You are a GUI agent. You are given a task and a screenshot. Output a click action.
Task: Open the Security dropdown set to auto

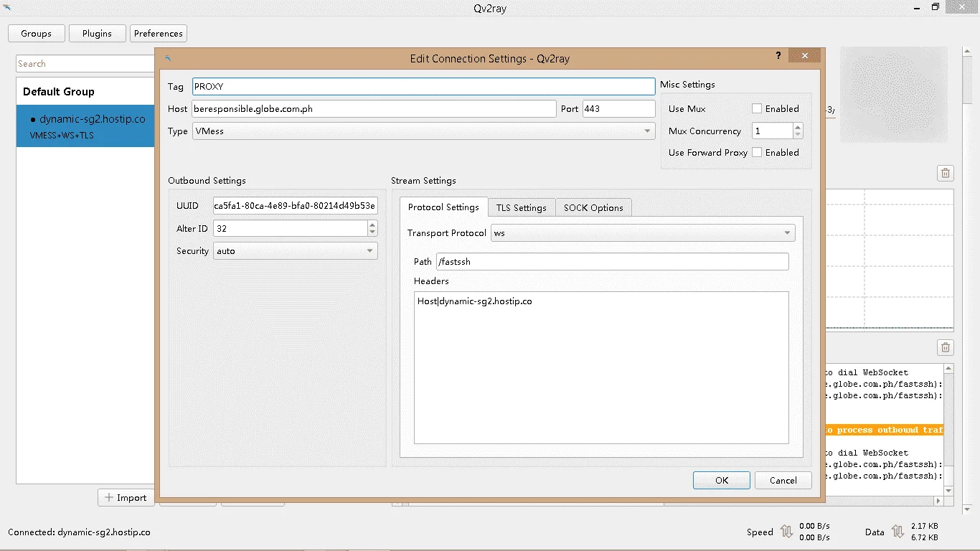pyautogui.click(x=296, y=251)
